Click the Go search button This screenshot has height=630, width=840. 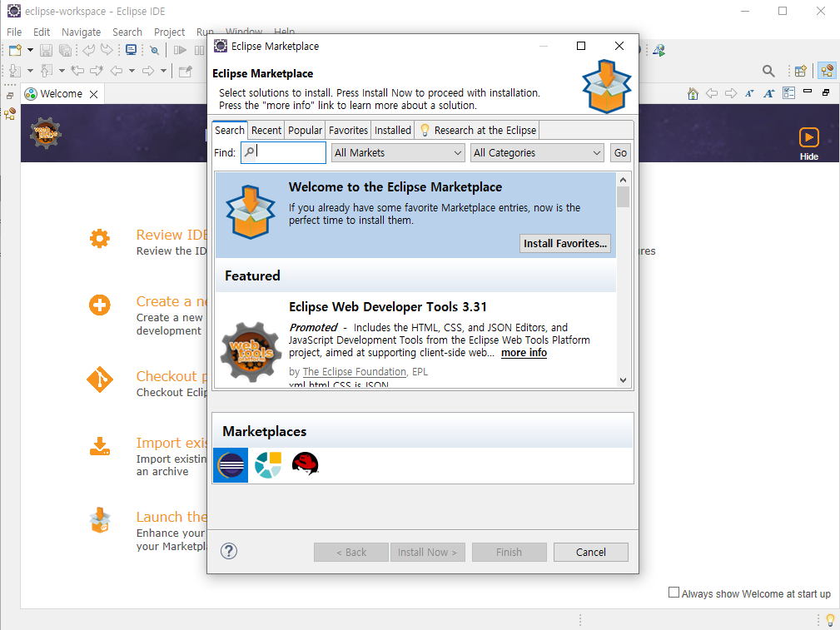click(x=620, y=153)
